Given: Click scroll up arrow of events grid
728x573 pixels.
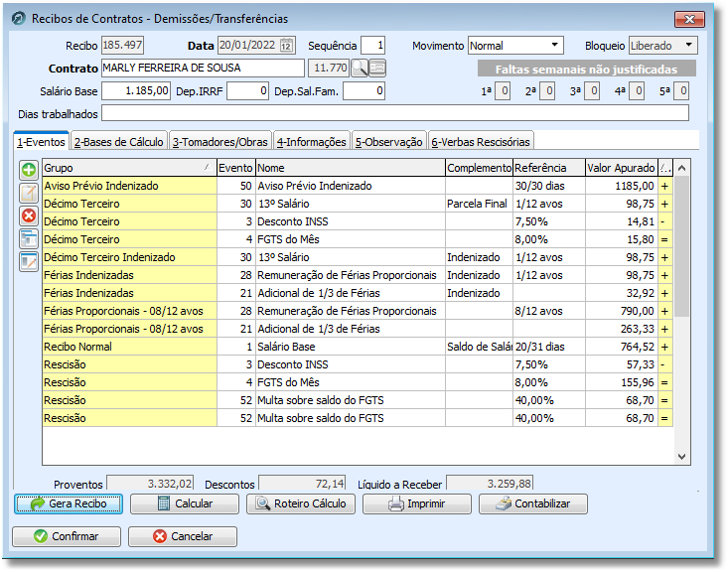Looking at the screenshot, I should coord(681,168).
